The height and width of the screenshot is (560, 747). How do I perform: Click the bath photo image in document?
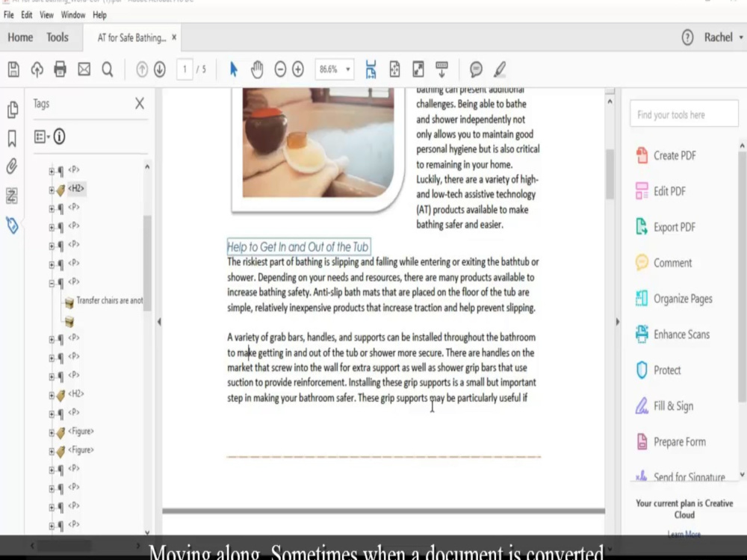318,143
